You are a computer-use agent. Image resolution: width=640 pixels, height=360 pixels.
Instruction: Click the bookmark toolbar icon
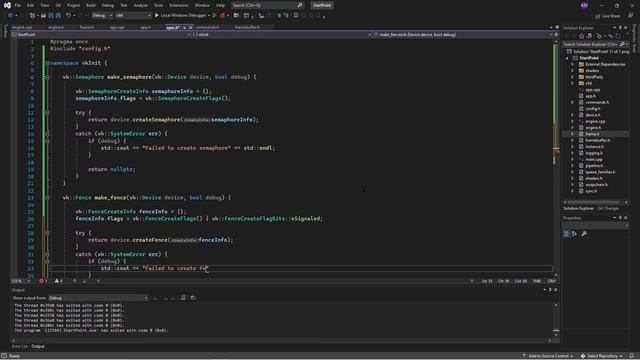(296, 16)
